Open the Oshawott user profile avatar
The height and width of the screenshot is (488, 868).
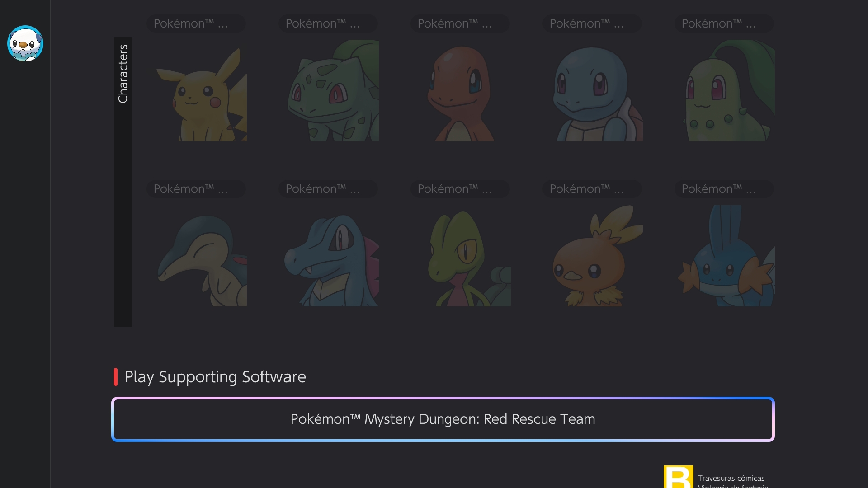point(25,43)
